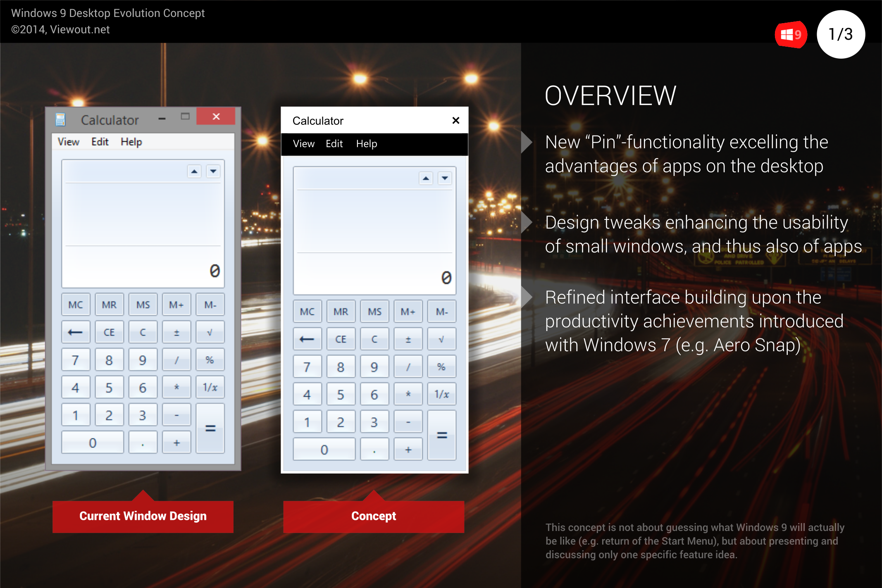The height and width of the screenshot is (588, 882).
Task: Click history up arrow in Concept Calculator
Action: click(x=426, y=178)
